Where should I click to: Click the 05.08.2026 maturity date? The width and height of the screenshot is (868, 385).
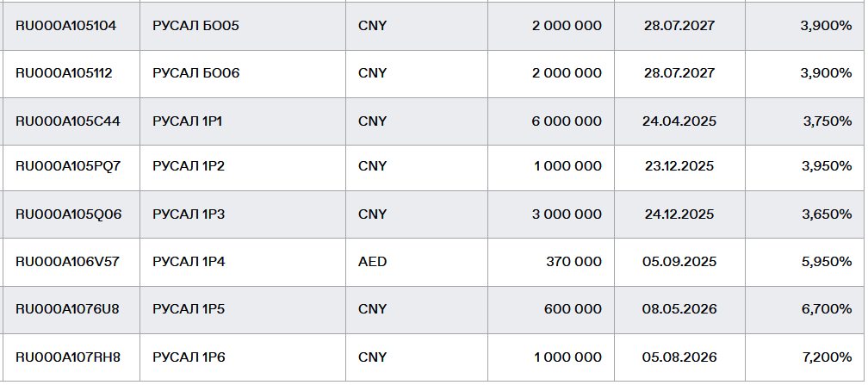point(679,357)
